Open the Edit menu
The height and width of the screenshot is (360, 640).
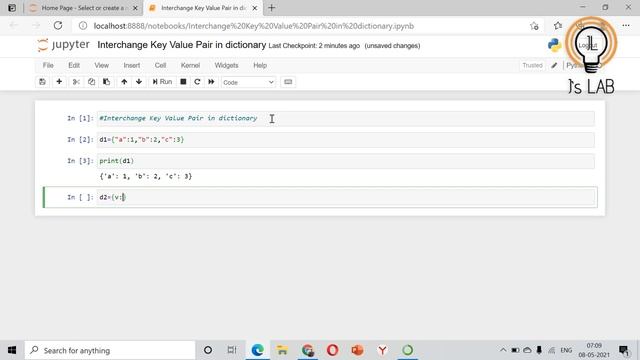pyautogui.click(x=74, y=65)
